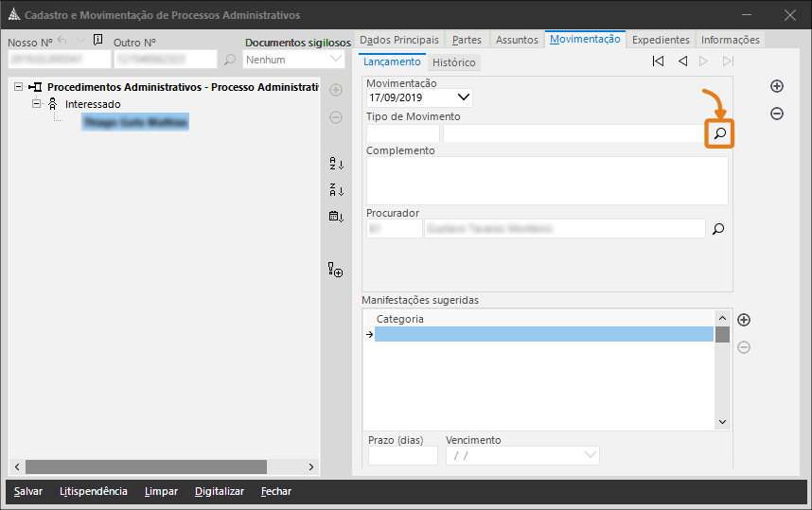Collapse the Procedimentos Administrativos tree node
Image resolution: width=812 pixels, height=510 pixels.
19,87
